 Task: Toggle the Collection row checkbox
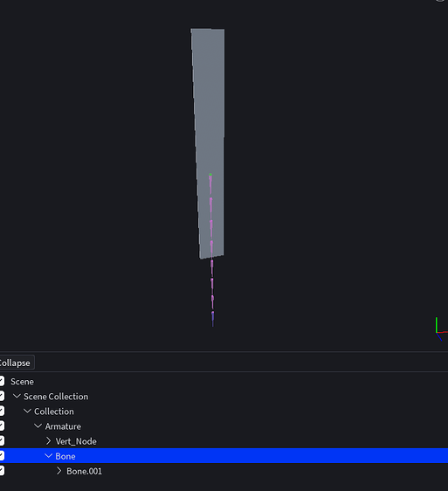(x=2, y=411)
